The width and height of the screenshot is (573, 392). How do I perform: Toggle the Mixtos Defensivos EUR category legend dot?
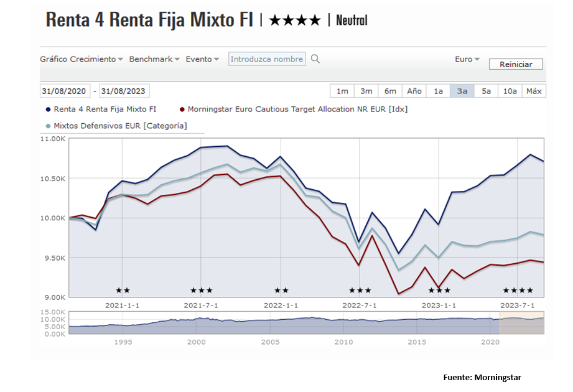[x=48, y=126]
